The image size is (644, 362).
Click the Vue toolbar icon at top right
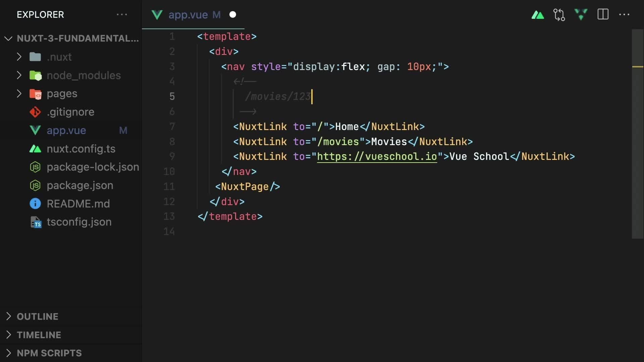[581, 15]
